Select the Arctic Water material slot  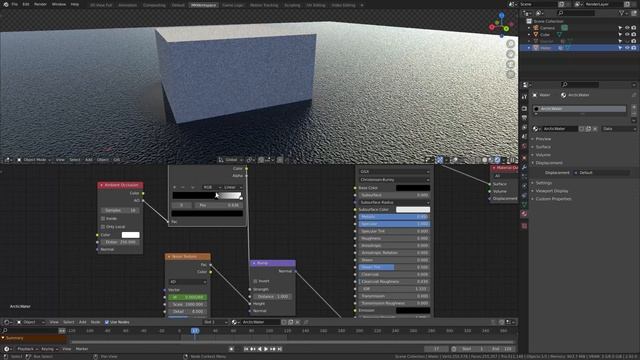(x=579, y=109)
